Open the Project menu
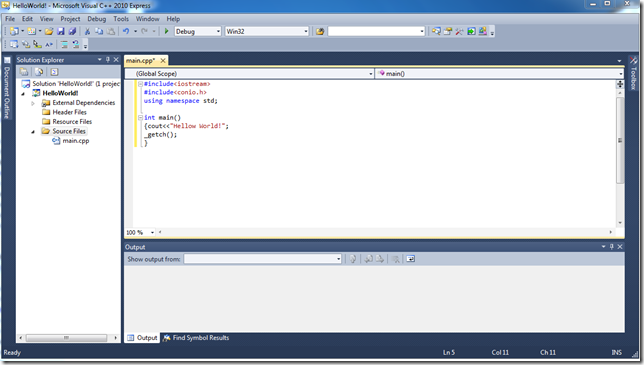The image size is (644, 365). [x=70, y=19]
